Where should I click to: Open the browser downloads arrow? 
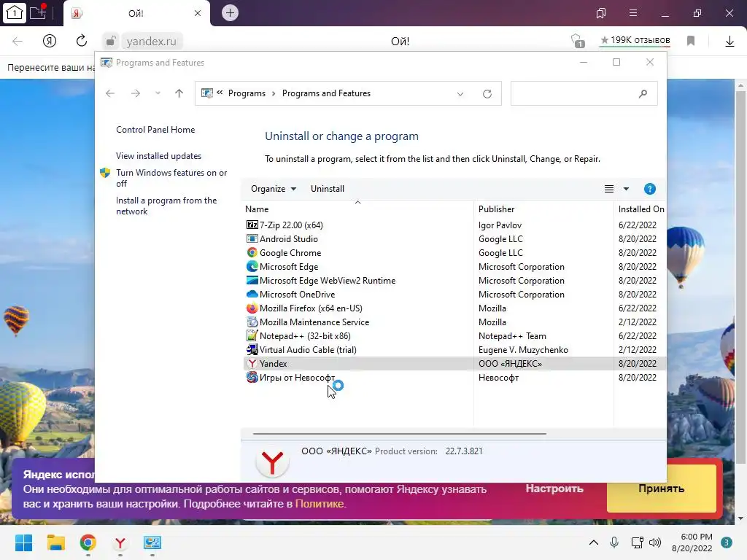[x=729, y=42]
